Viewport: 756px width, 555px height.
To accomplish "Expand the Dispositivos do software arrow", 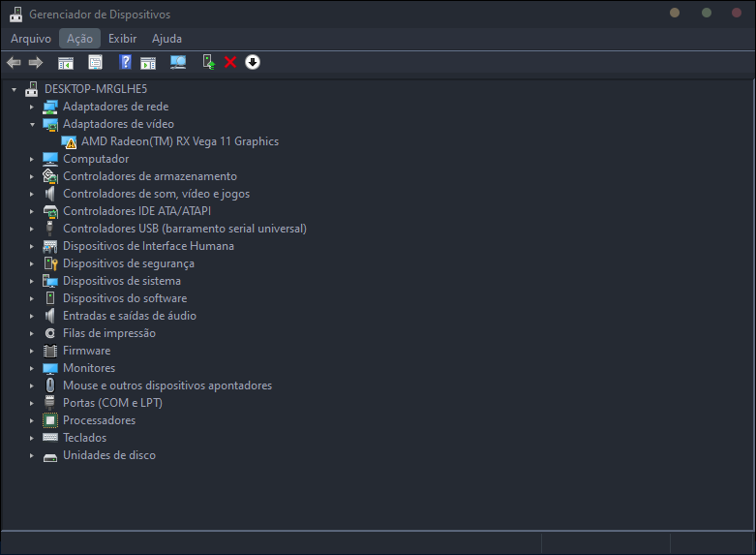I will click(x=32, y=298).
